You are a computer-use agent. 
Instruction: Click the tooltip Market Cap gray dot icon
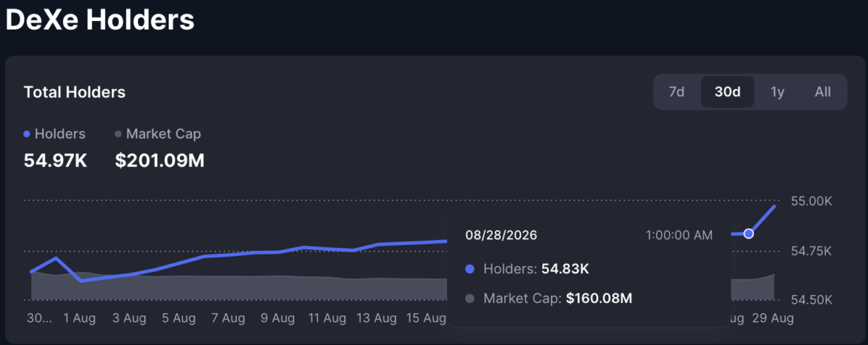click(470, 298)
